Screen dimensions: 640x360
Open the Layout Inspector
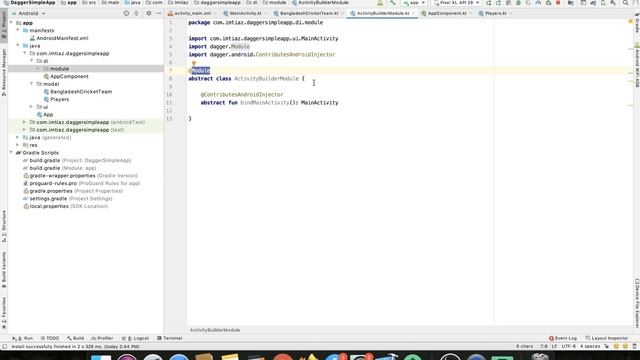[607, 338]
